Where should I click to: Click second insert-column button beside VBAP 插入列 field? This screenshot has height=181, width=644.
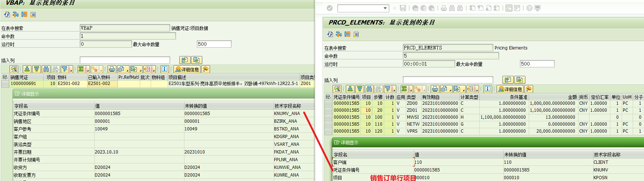(196, 60)
